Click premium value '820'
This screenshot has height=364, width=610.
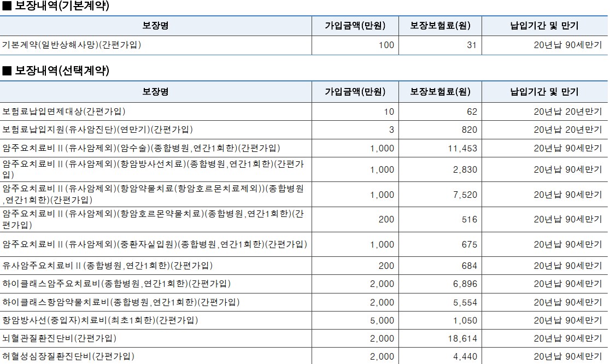[469, 130]
